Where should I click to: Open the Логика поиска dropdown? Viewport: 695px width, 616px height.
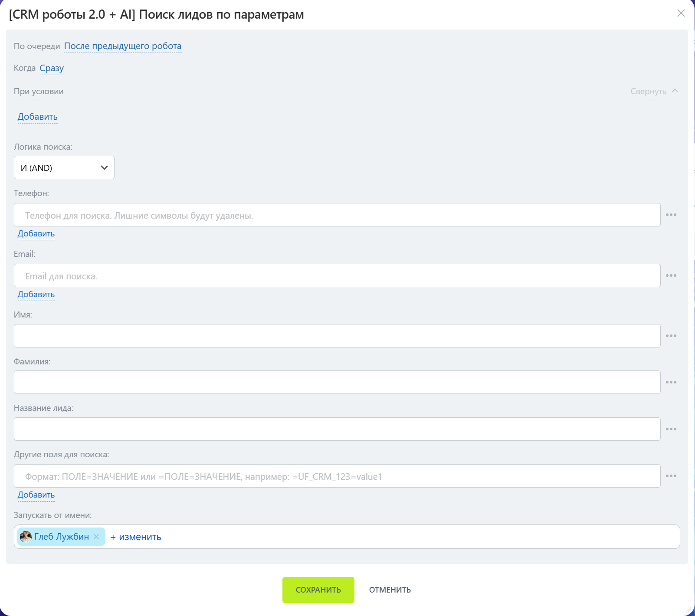[x=64, y=167]
